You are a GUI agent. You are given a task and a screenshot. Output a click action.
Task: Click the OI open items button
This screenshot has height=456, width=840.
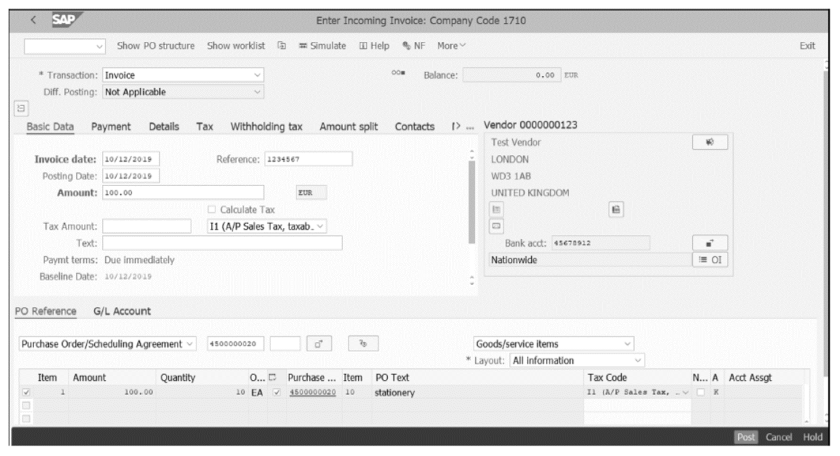click(x=709, y=260)
